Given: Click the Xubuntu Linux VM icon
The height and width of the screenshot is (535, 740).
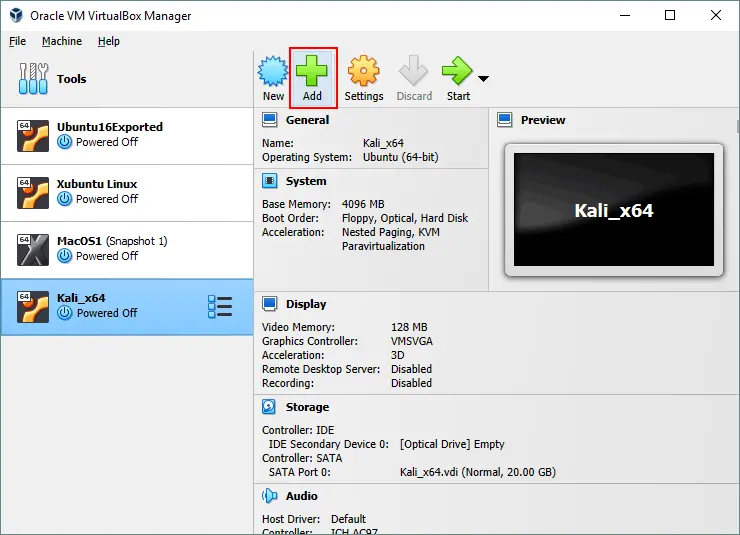Looking at the screenshot, I should 33,193.
